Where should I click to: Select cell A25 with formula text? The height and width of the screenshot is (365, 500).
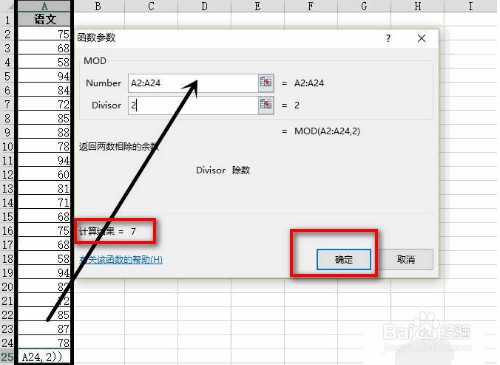(44, 357)
